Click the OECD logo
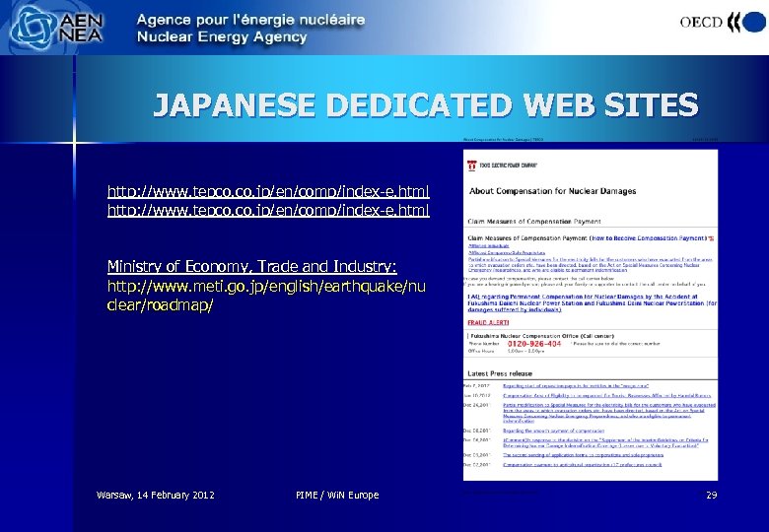Screen dimensions: 769x532 (x=723, y=22)
